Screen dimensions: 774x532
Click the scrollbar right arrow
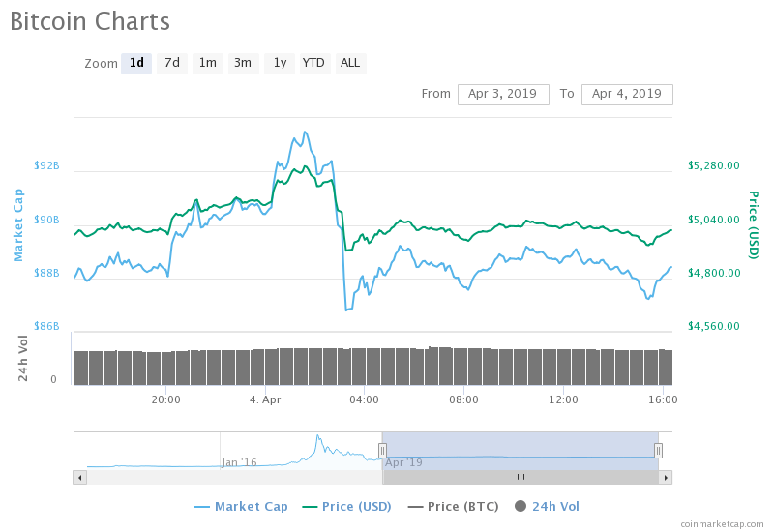(x=667, y=477)
